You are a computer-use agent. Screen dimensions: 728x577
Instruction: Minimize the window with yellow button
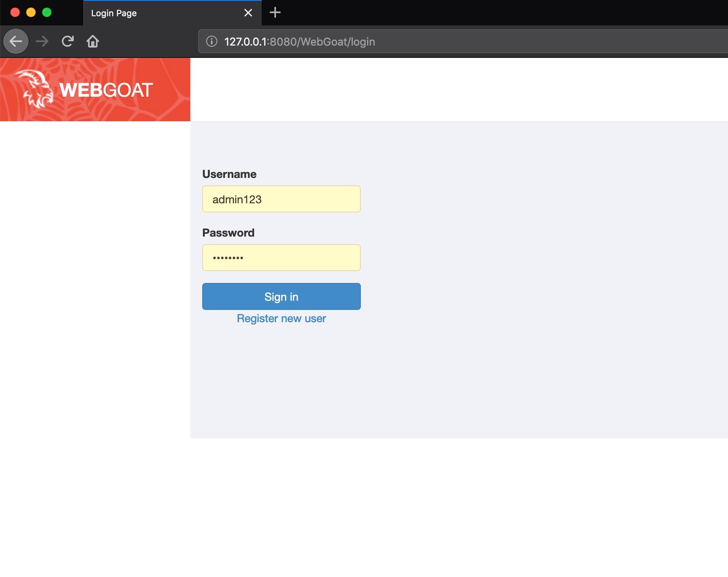31,13
